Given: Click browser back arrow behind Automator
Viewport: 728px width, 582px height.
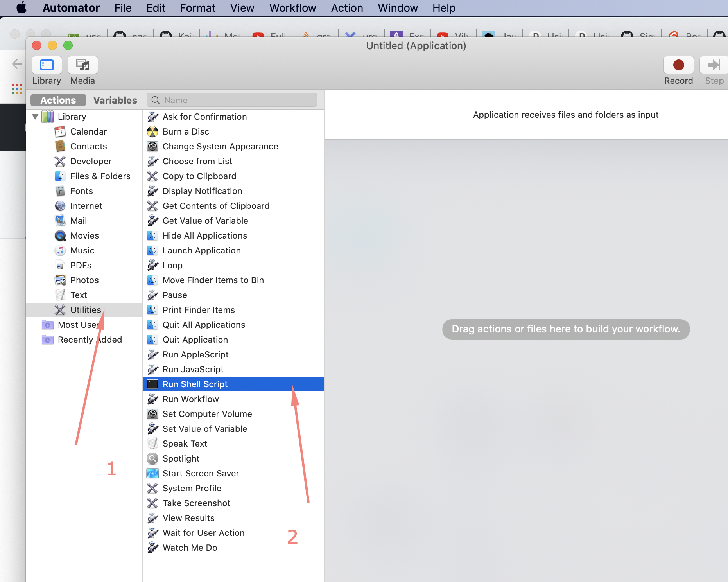Looking at the screenshot, I should coord(16,64).
